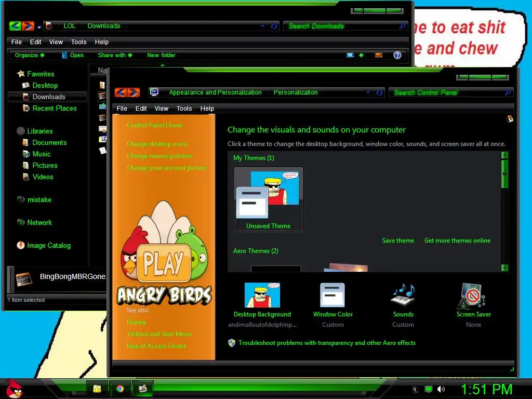Screen dimensions: 532x399
Task: Open Desktop Background settings icon
Action: [262, 295]
